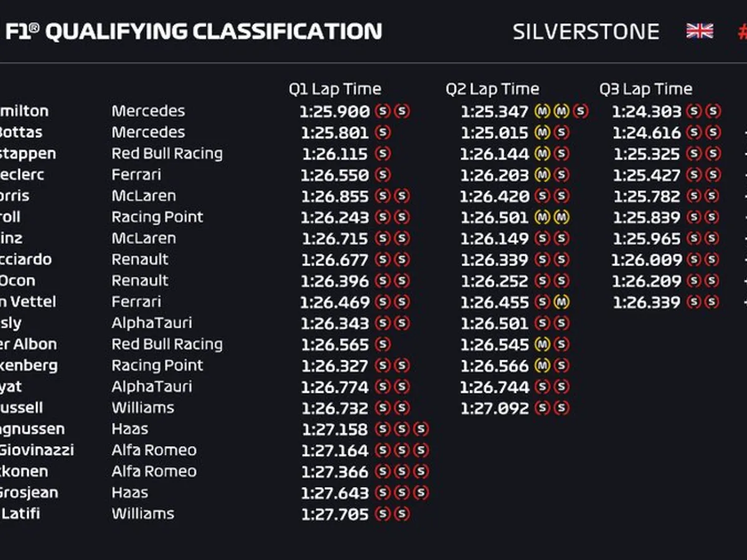Click the soft tyre icon beside 1:26.115
The width and height of the screenshot is (747, 560).
tap(383, 154)
